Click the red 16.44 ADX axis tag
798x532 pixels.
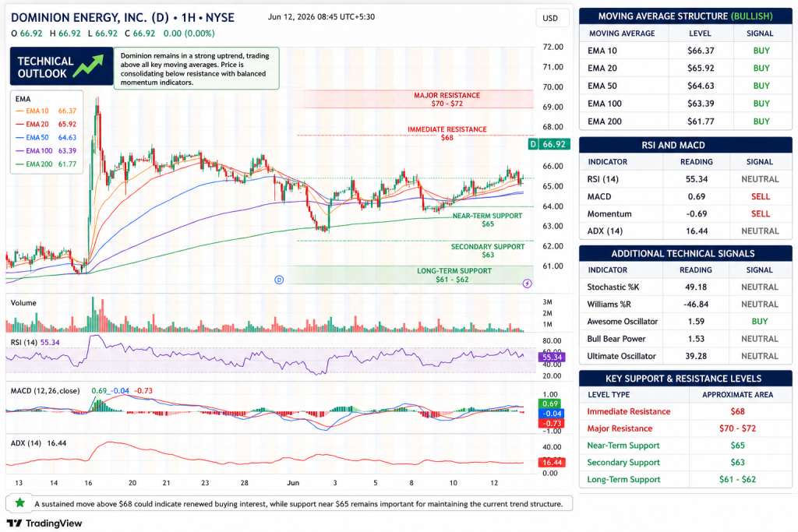552,463
